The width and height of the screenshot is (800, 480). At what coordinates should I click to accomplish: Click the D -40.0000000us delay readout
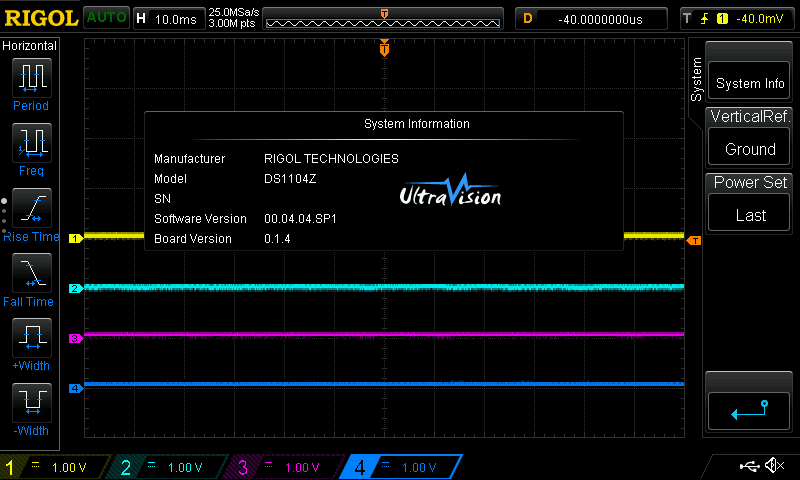point(591,19)
